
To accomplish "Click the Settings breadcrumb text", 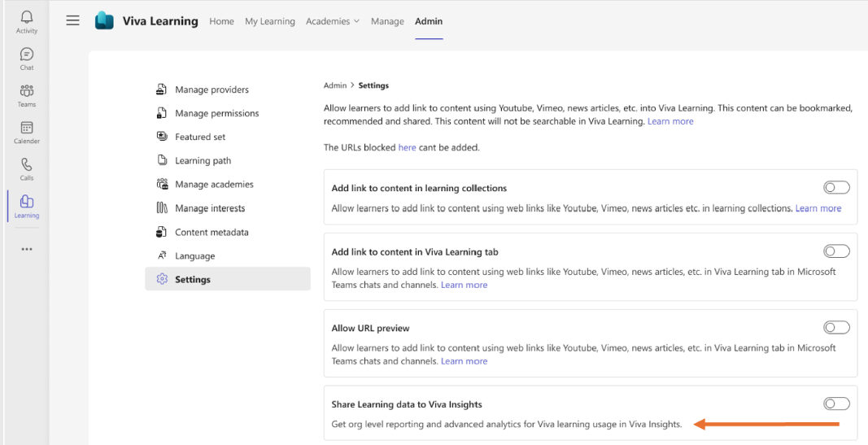I will [x=373, y=85].
